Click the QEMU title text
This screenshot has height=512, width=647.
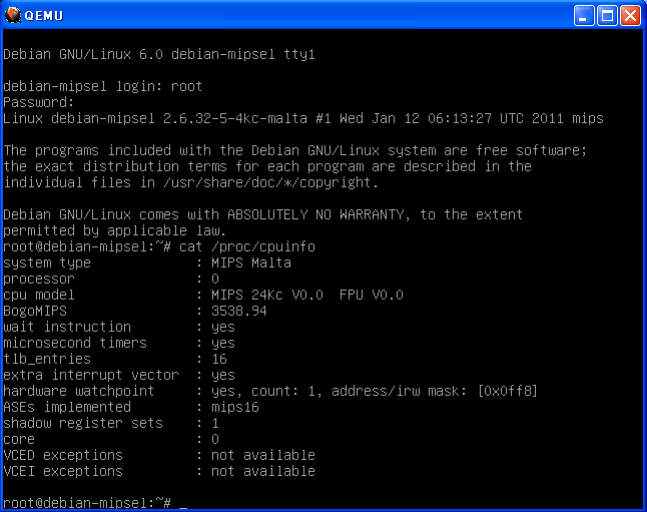44,16
